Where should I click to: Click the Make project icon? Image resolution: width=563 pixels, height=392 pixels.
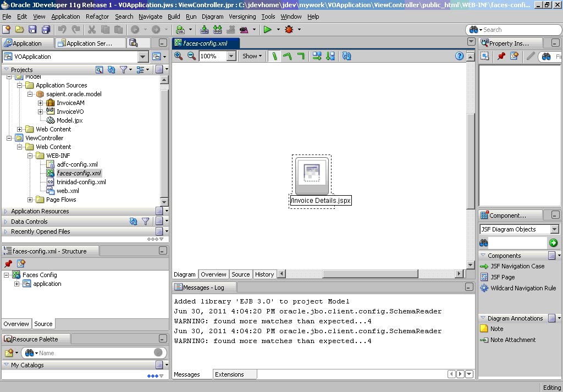pos(205,30)
